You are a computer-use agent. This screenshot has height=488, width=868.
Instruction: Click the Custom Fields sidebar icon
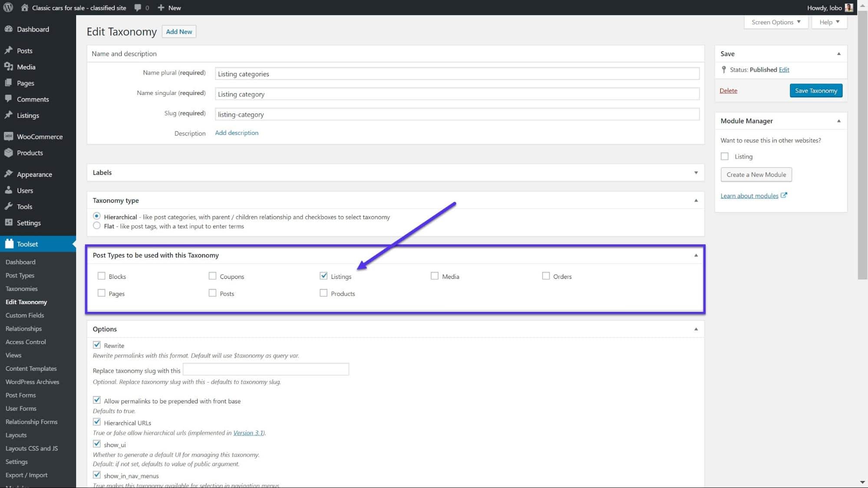point(24,315)
